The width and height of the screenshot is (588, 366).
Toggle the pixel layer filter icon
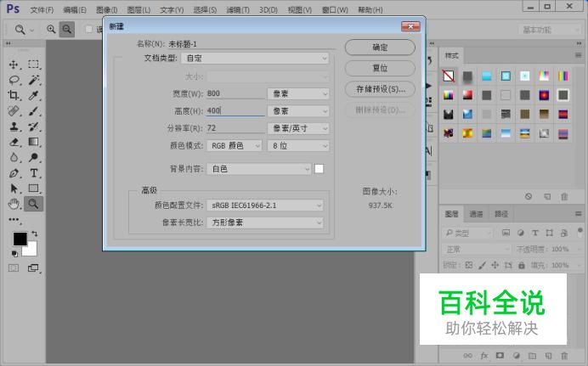pos(506,233)
